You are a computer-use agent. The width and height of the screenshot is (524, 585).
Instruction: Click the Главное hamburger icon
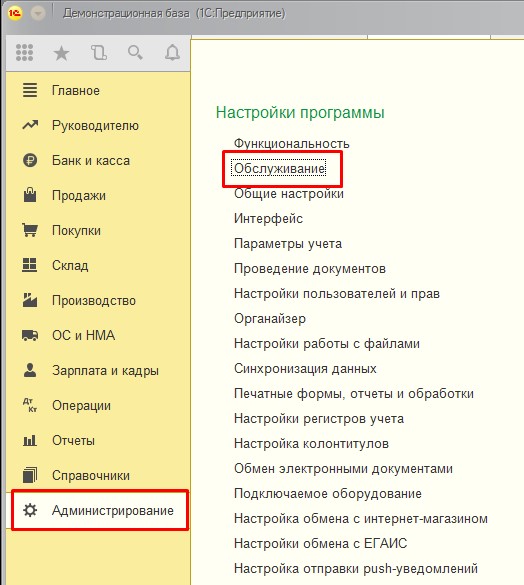pyautogui.click(x=30, y=90)
